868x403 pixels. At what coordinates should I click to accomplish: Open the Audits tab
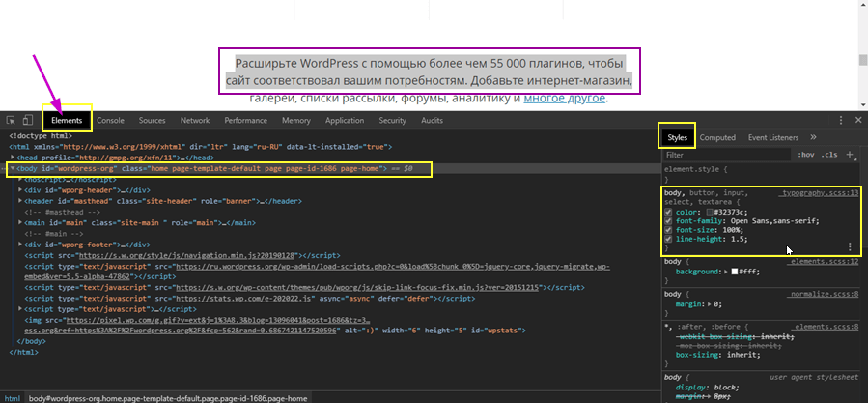point(433,120)
